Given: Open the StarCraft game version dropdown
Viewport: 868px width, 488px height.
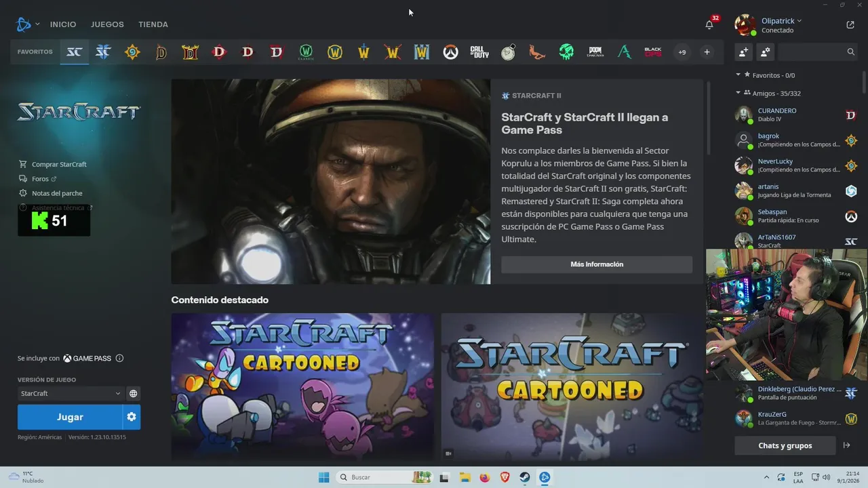Looking at the screenshot, I should (71, 393).
